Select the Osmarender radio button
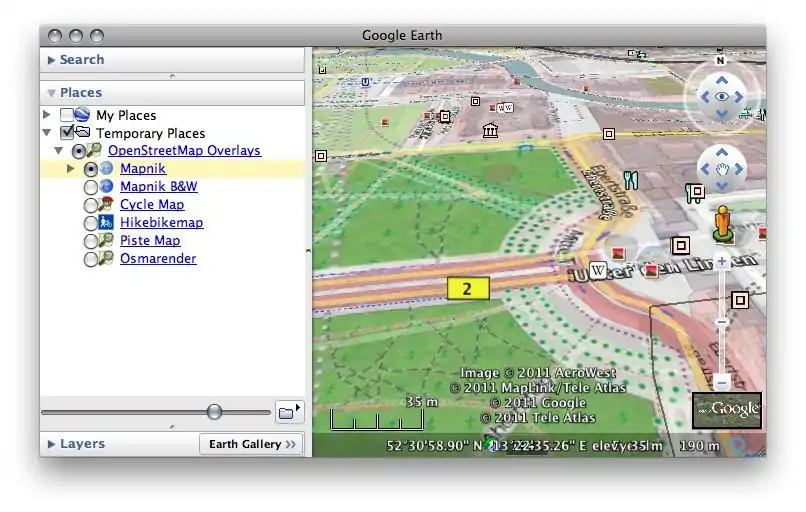Screen dimensions: 806x512 pos(91,259)
